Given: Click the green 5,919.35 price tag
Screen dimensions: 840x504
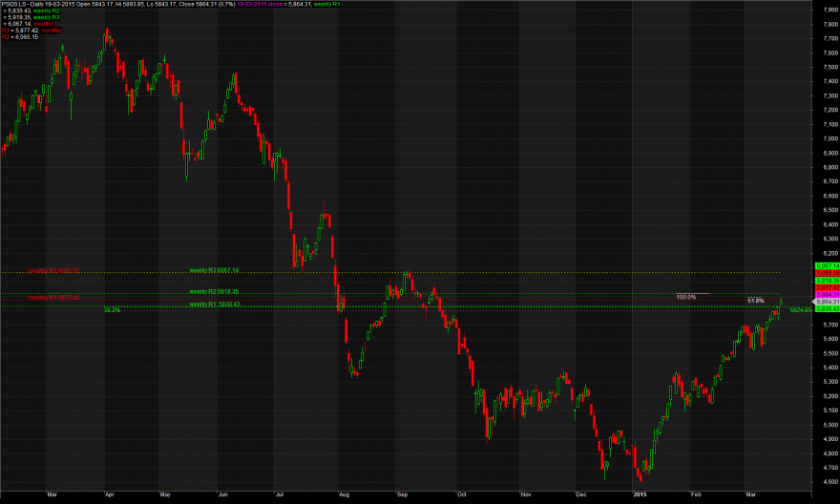Looking at the screenshot, I should [828, 281].
